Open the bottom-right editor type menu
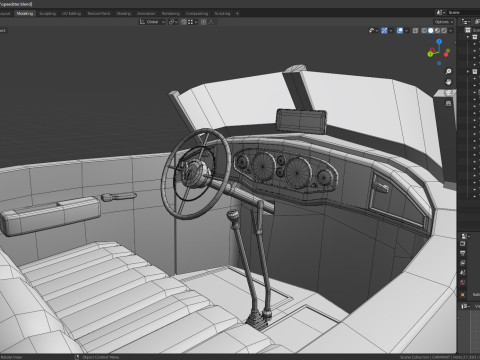 coord(465,306)
